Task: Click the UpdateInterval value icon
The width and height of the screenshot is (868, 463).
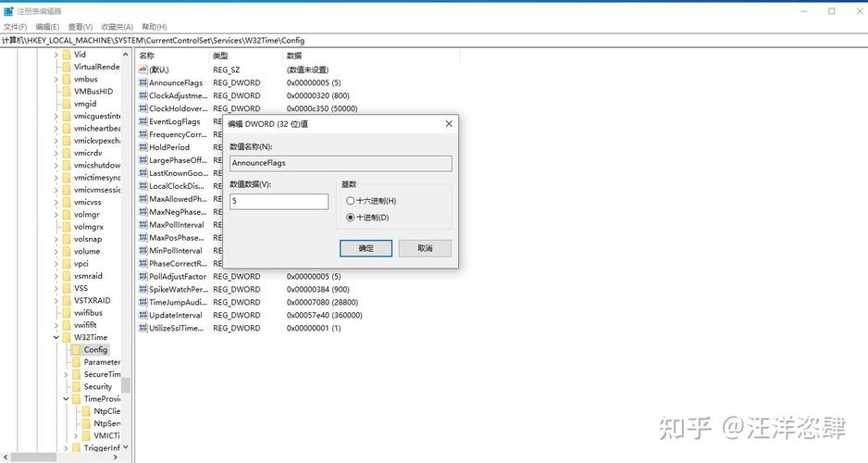Action: tap(143, 315)
